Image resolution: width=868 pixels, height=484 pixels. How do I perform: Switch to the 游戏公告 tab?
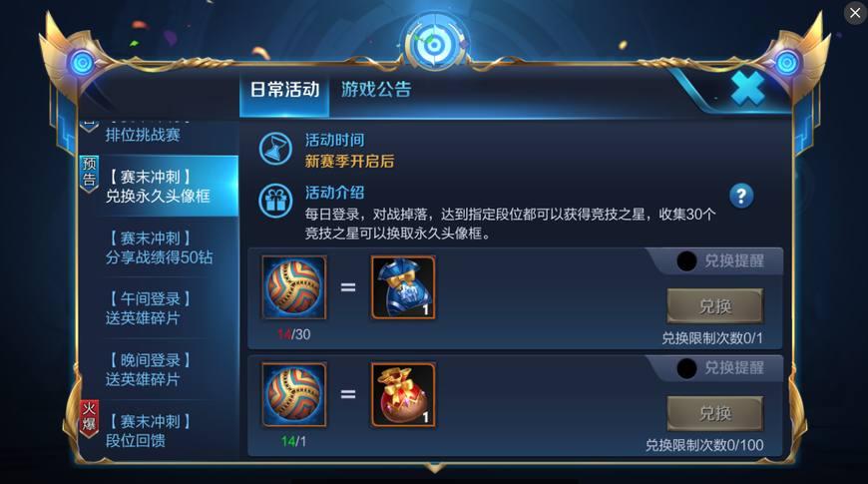(376, 89)
